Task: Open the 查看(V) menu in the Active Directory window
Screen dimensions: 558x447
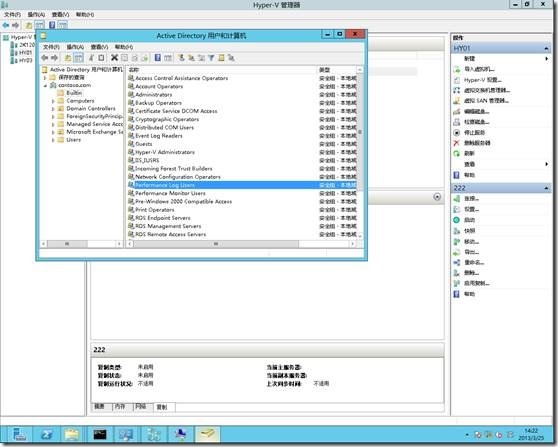Action: coord(99,47)
